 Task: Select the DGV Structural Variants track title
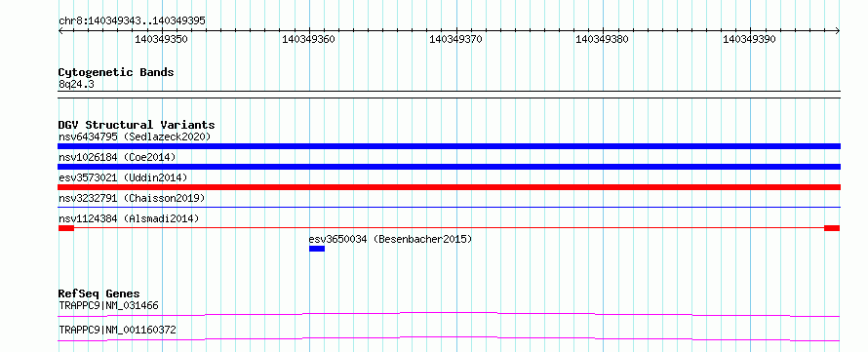(137, 125)
